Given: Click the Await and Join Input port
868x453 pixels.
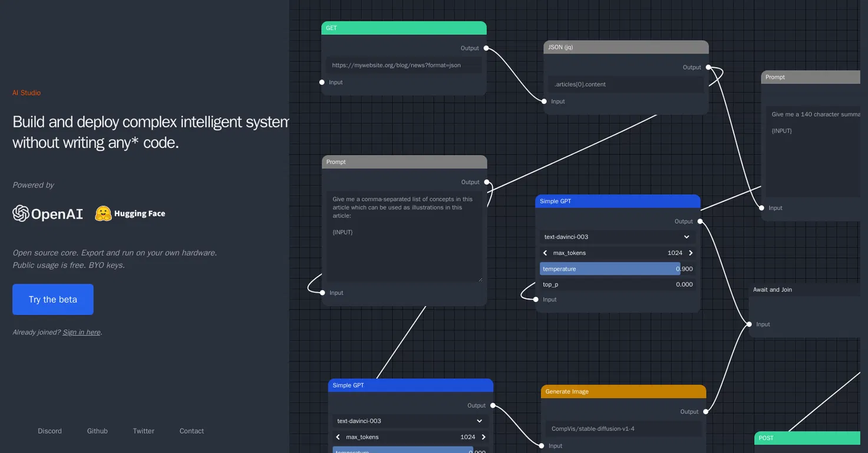Looking at the screenshot, I should tap(750, 324).
